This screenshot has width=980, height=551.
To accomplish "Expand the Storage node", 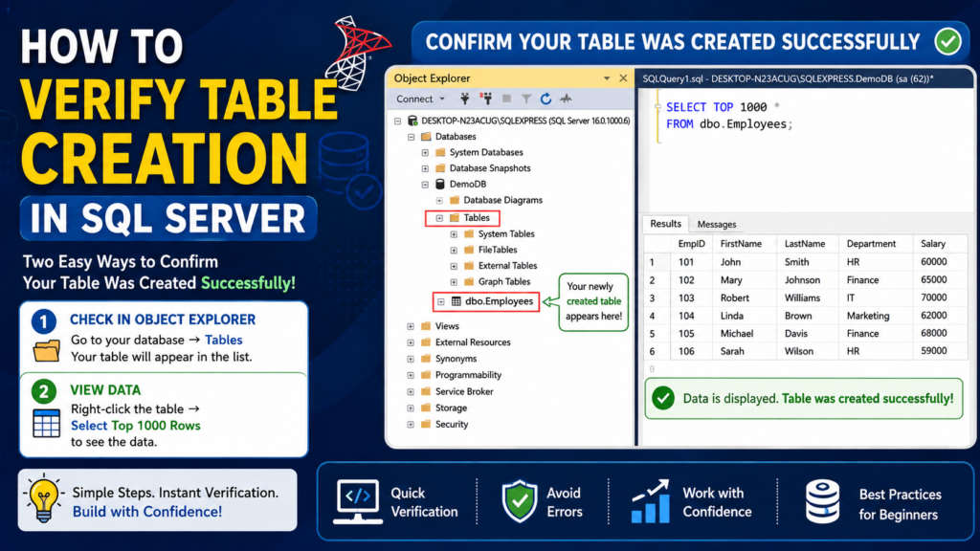I will pyautogui.click(x=411, y=408).
